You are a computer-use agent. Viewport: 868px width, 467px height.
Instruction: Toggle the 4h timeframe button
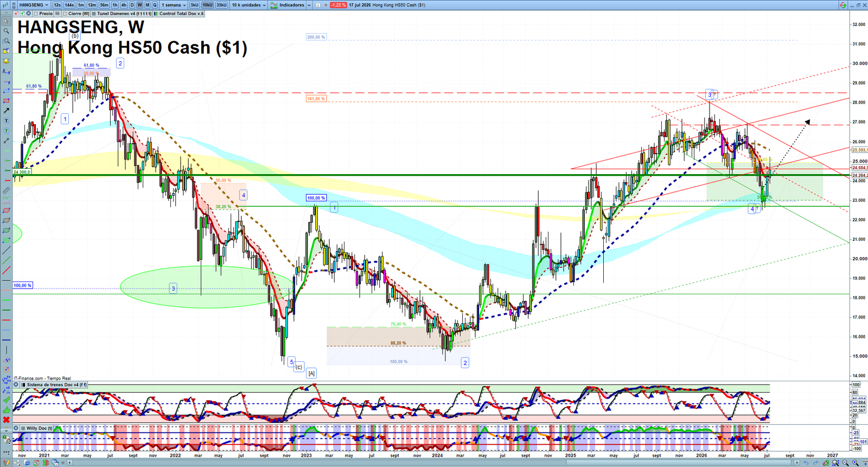click(x=124, y=5)
